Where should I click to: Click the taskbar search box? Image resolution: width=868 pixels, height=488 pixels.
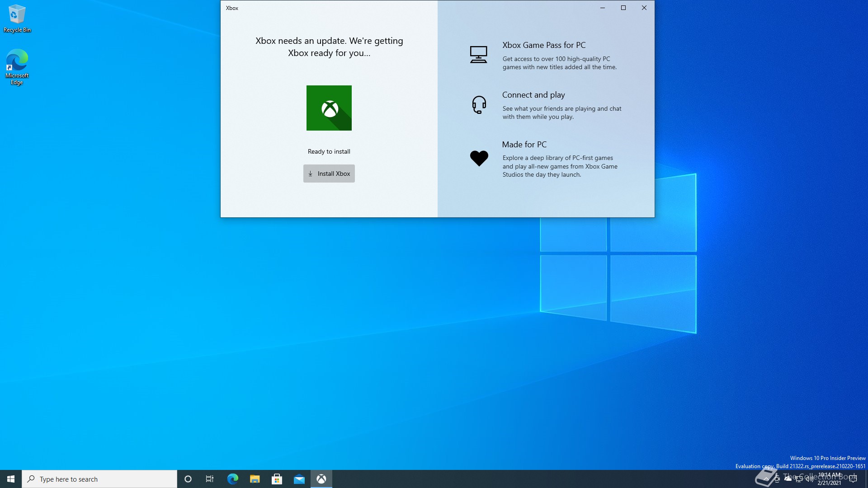pos(99,479)
